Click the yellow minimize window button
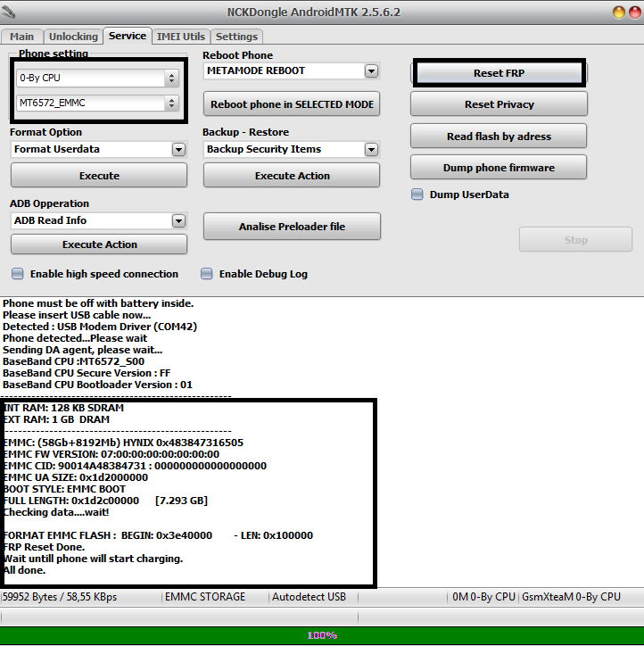 619,12
